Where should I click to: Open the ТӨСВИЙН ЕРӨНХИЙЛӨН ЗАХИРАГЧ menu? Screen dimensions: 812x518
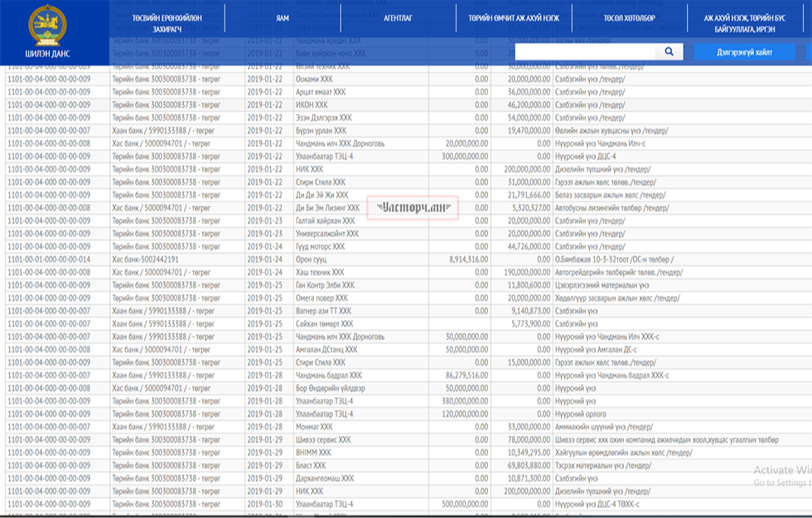point(167,23)
